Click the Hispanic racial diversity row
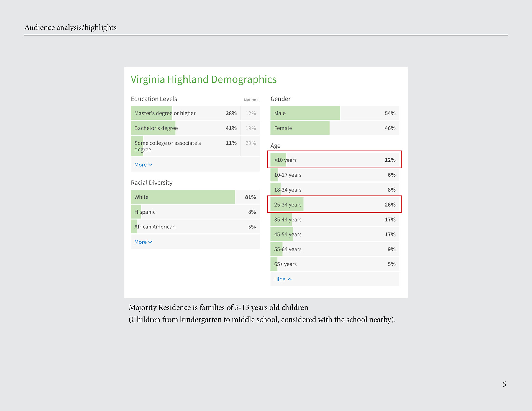This screenshot has width=532, height=411. (195, 212)
